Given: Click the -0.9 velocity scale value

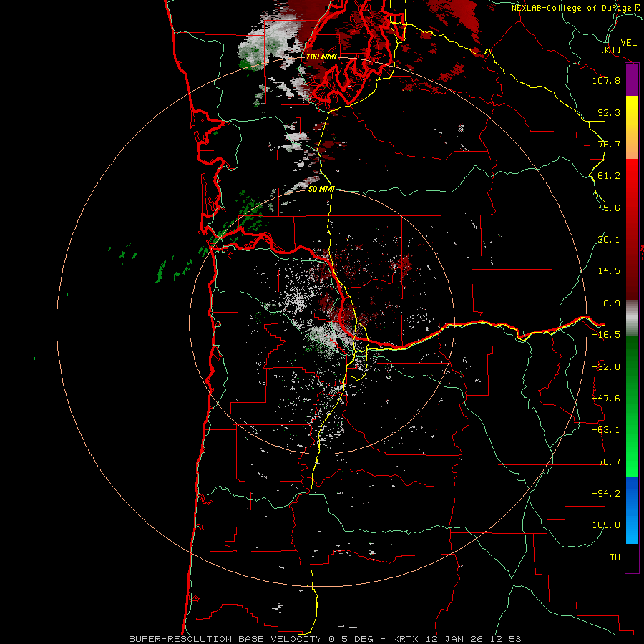Looking at the screenshot, I should click(x=609, y=303).
